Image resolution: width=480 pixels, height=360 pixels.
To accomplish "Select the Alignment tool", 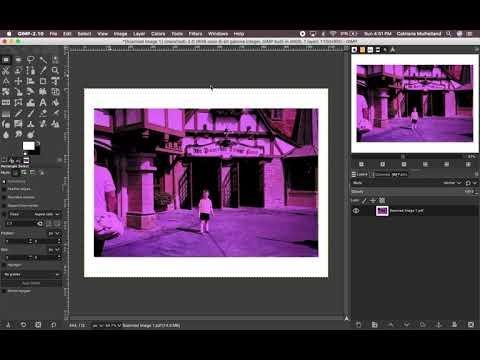I will [31, 81].
